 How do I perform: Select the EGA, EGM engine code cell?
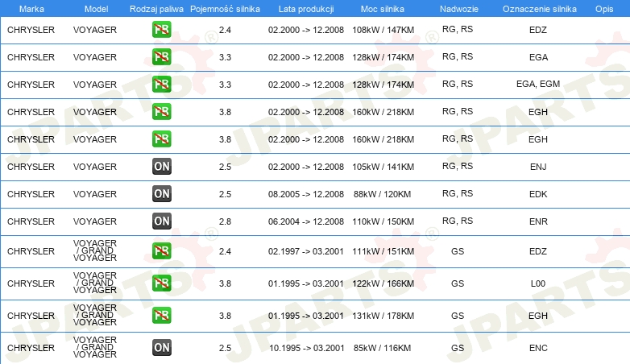tap(538, 84)
